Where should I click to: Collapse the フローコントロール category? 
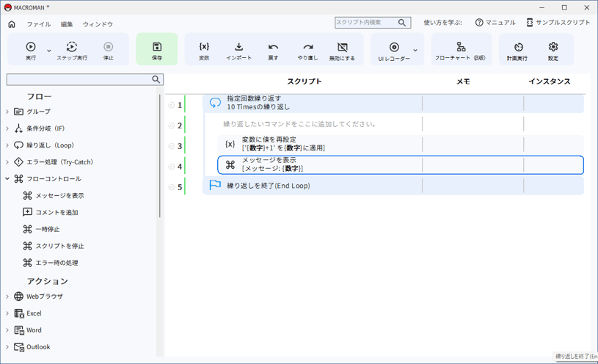8,179
